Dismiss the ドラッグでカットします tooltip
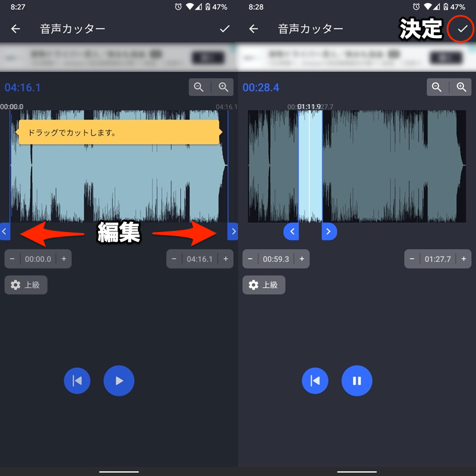 [119, 133]
